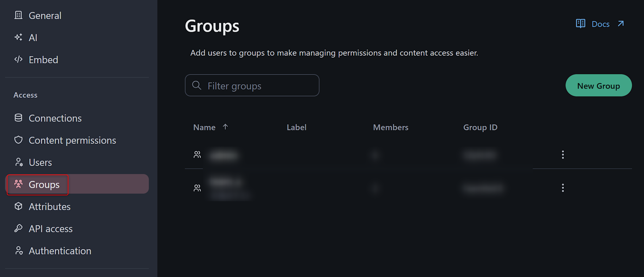Viewport: 644px width, 277px height.
Task: Open the Docs book icon
Action: 580,23
